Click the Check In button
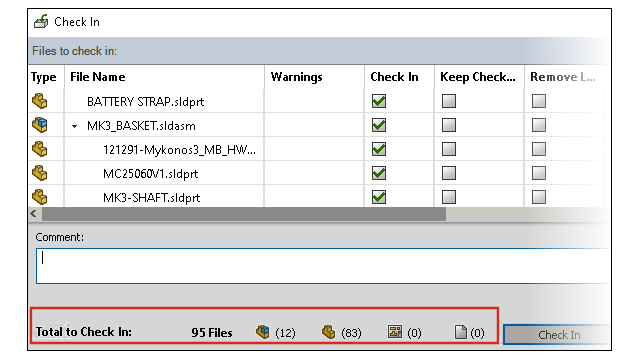Image resolution: width=640 pixels, height=360 pixels. pos(558,335)
